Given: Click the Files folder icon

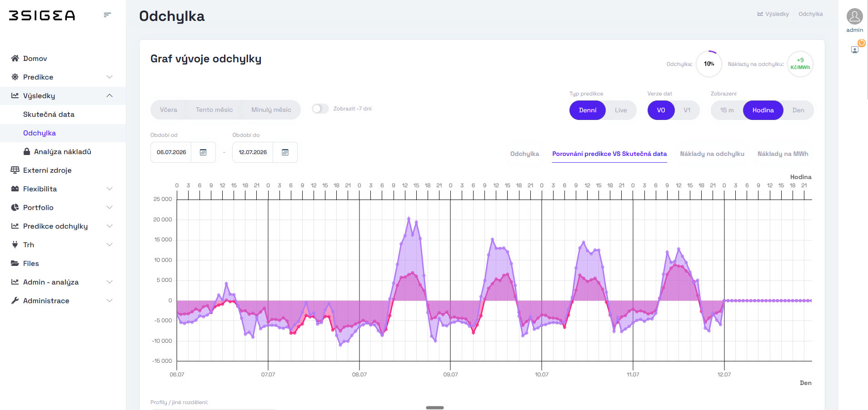Looking at the screenshot, I should 15,263.
